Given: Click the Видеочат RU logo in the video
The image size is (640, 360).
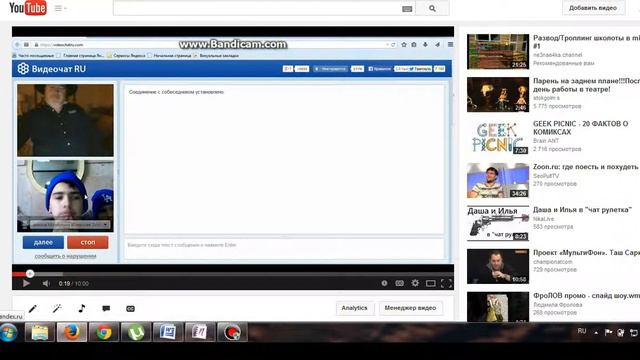Looking at the screenshot, I should point(51,69).
